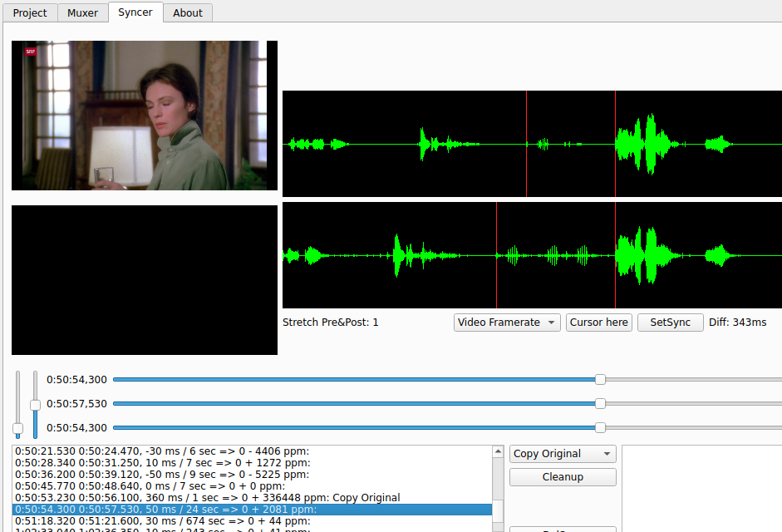Click the lower audio waveform display
Viewport: 782px width, 532px height.
pyautogui.click(x=532, y=255)
